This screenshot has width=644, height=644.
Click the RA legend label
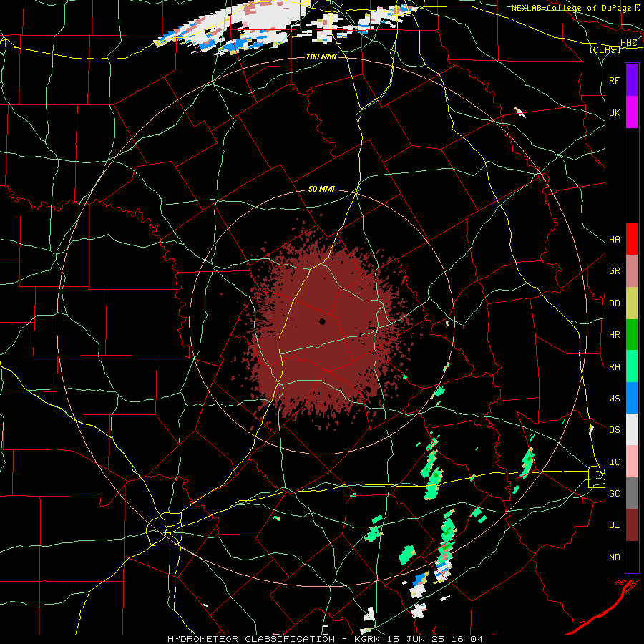point(614,366)
